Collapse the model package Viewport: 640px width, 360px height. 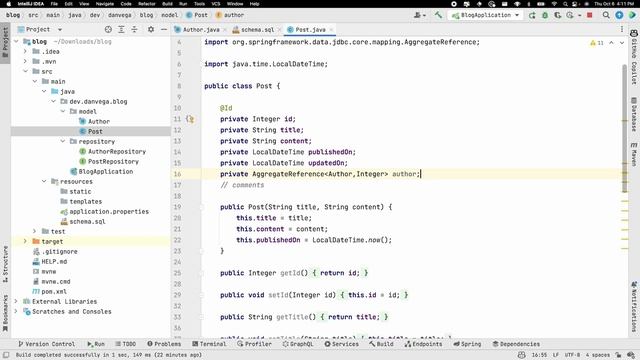(63, 111)
